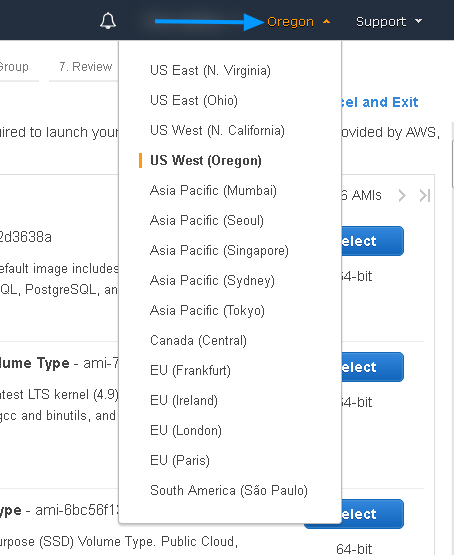Pick currently selected US West (Oregon)
Viewport: 454px width, 555px height.
(x=206, y=161)
